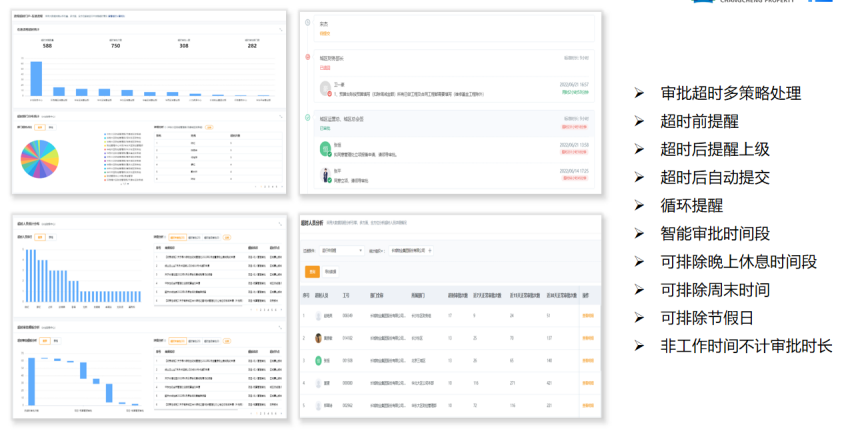Click the 2022/06/21 13:58 timestamp
Viewport: 844px width, 437px height.
[574, 145]
